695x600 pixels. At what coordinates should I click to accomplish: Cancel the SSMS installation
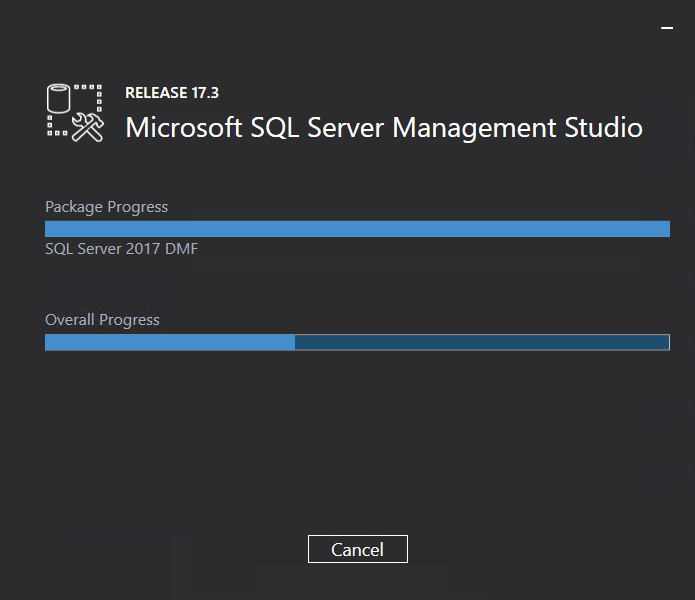(358, 549)
